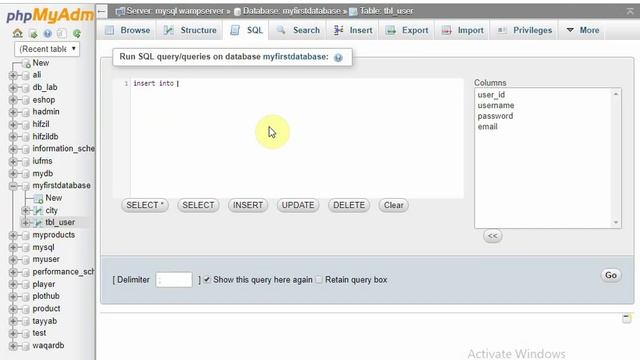Click the Clear button
This screenshot has height=360, width=640.
point(393,205)
